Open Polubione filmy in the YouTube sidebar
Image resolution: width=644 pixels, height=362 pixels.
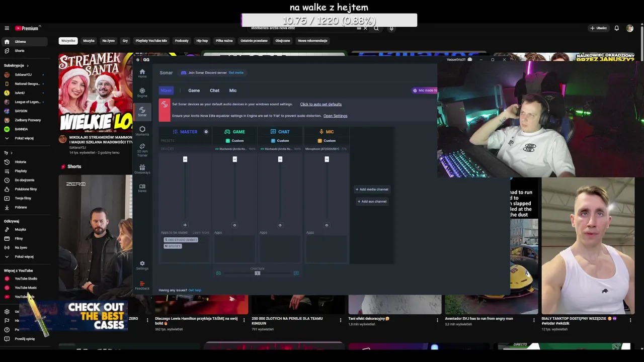(x=25, y=189)
